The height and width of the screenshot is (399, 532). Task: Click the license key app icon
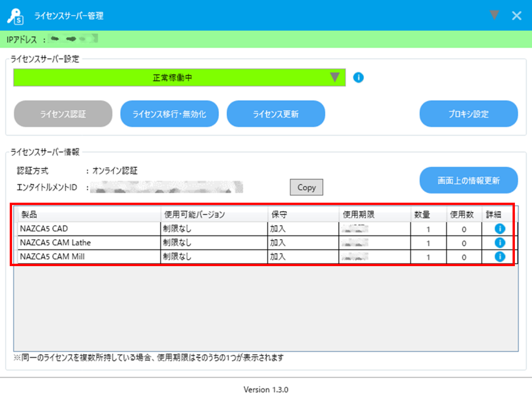tap(15, 16)
